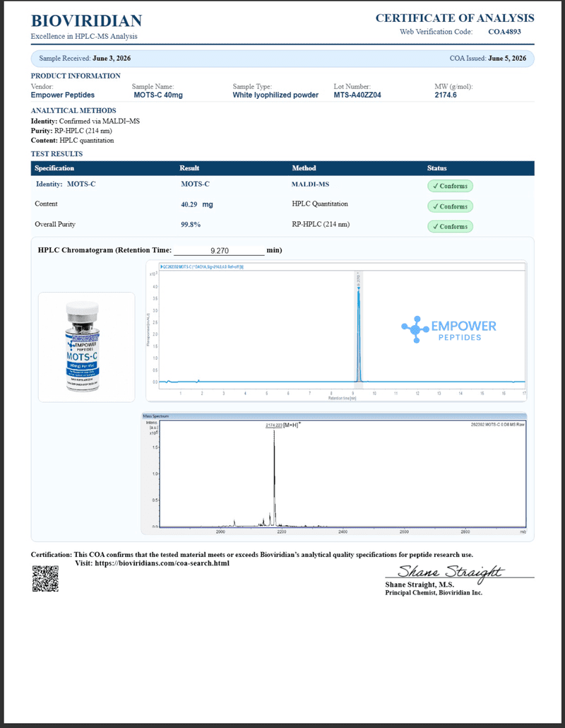Click the MOTS-C vial product photo
This screenshot has height=728, width=565.
click(x=83, y=346)
